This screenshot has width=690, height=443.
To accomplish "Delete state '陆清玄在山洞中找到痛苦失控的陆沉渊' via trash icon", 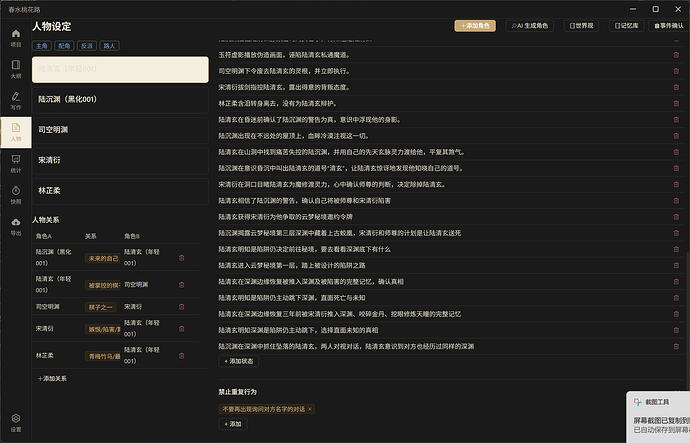I will click(676, 152).
